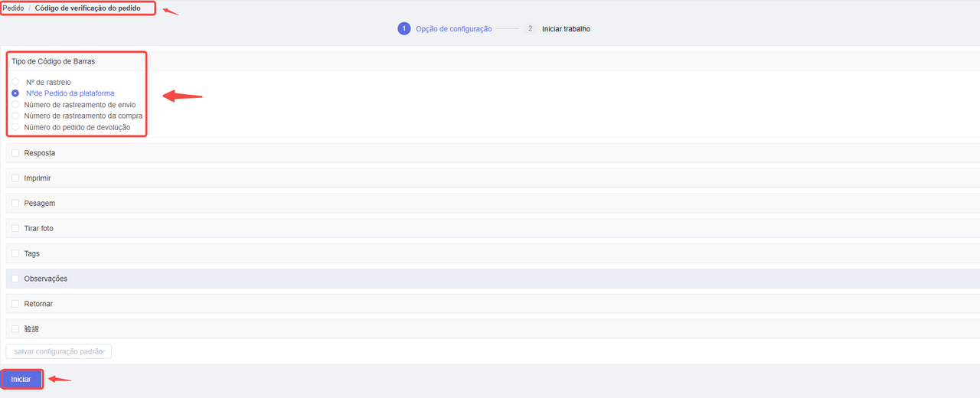Enable the Resposta checkbox
The width and height of the screenshot is (980, 398).
point(15,153)
